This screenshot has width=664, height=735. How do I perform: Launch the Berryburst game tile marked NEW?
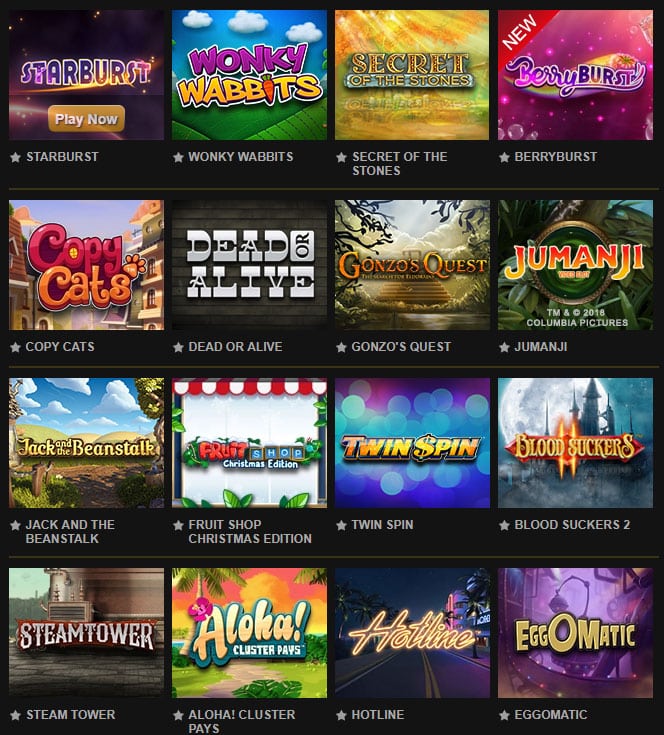[575, 75]
